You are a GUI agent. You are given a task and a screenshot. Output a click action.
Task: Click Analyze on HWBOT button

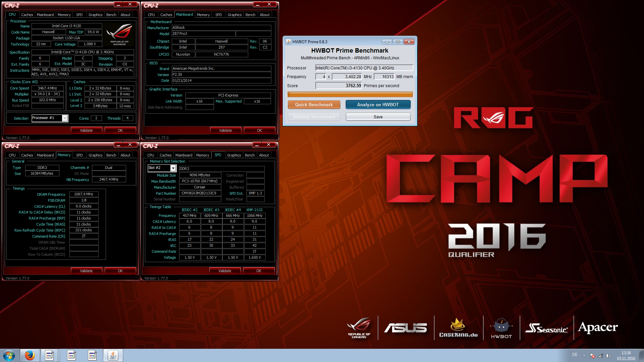[x=378, y=105]
